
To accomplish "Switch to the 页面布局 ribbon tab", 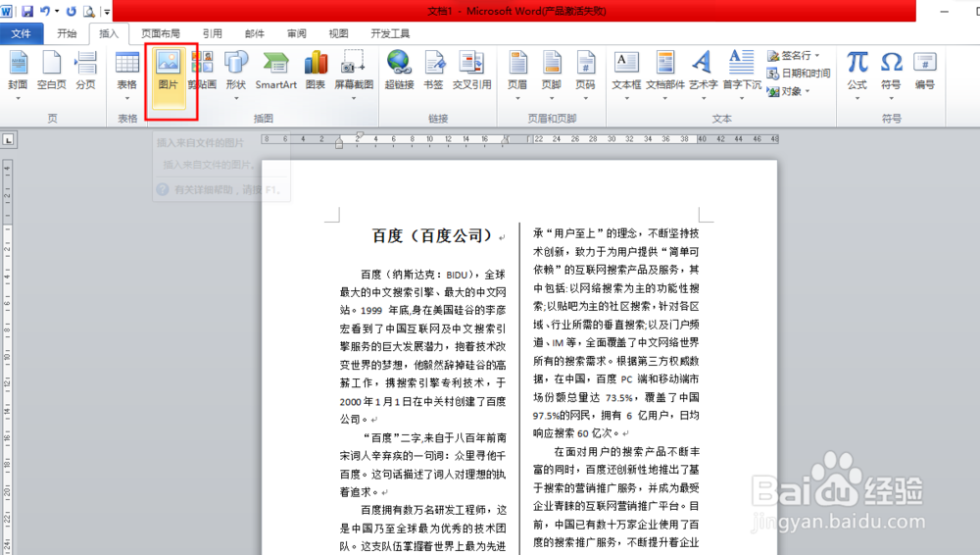I will click(x=161, y=33).
